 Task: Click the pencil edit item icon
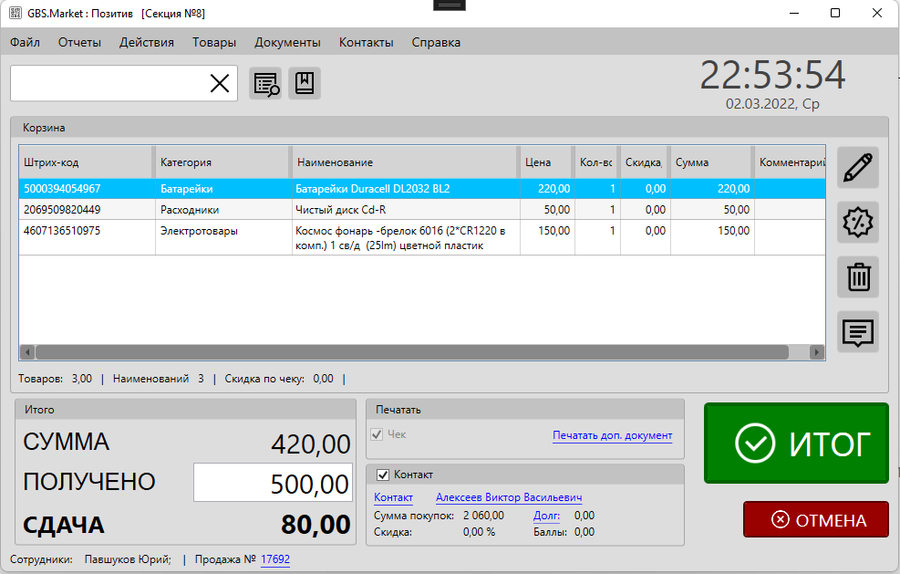[858, 168]
